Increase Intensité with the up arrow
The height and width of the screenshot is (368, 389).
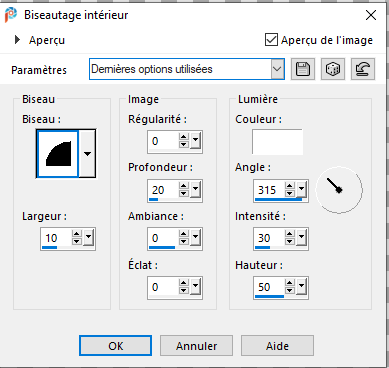click(x=290, y=234)
